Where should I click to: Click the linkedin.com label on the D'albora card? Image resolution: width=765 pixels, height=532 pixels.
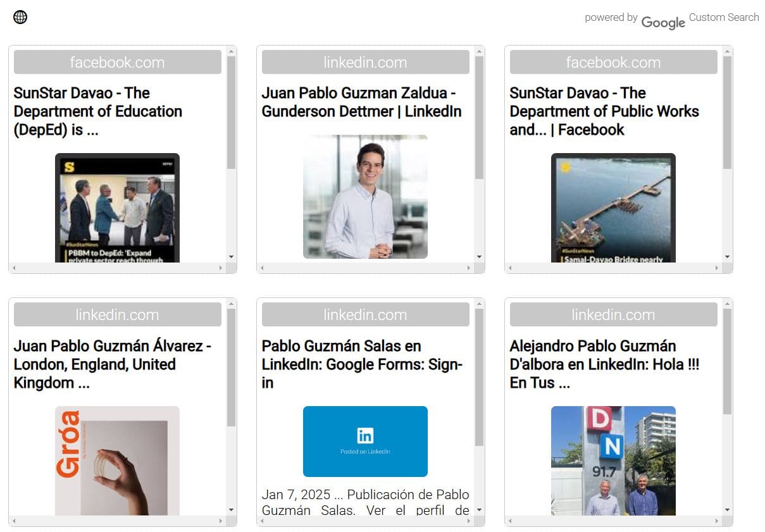[614, 315]
